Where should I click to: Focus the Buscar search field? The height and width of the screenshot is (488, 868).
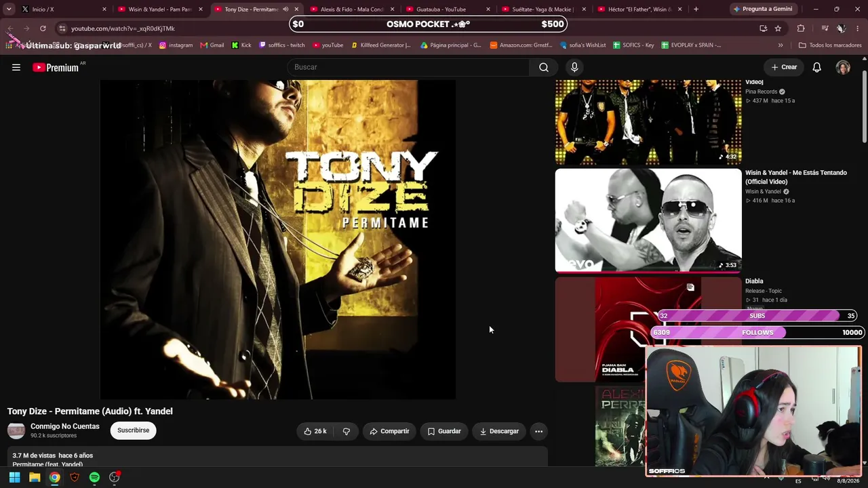pos(409,67)
